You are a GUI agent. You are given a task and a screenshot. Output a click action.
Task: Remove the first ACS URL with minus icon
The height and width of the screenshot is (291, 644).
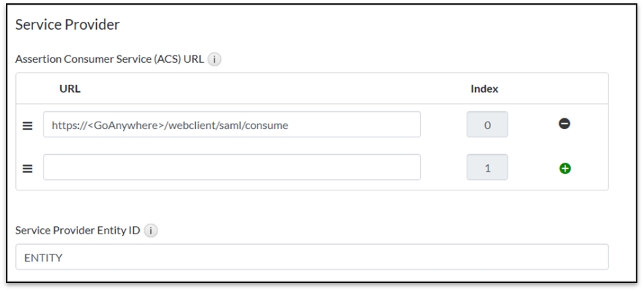pyautogui.click(x=565, y=124)
